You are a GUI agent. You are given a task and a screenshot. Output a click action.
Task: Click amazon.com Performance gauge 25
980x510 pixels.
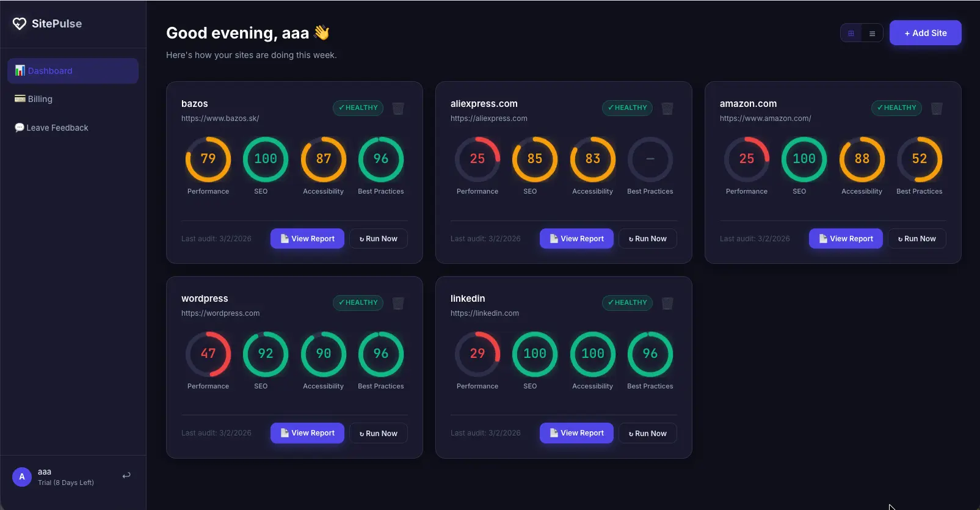(x=747, y=159)
